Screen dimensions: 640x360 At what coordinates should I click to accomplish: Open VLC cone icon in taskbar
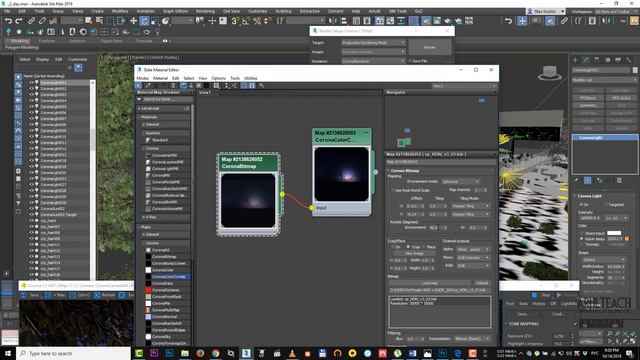pos(292,353)
